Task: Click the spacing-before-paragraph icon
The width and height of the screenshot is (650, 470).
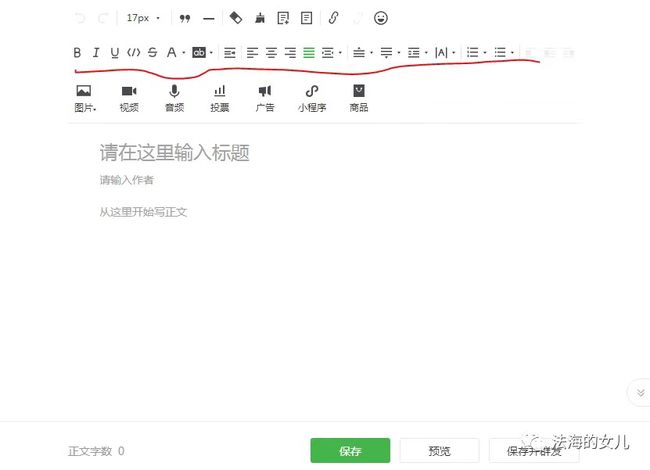Action: pos(359,53)
